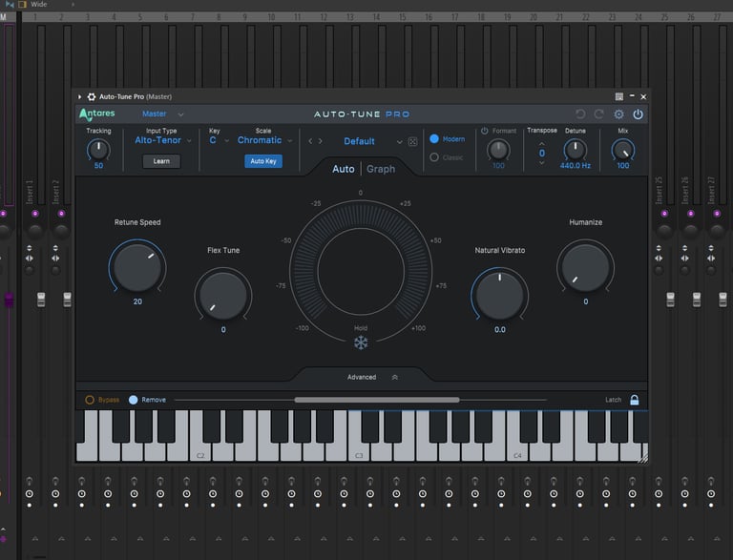Open the Default preset dropdown

click(x=372, y=141)
